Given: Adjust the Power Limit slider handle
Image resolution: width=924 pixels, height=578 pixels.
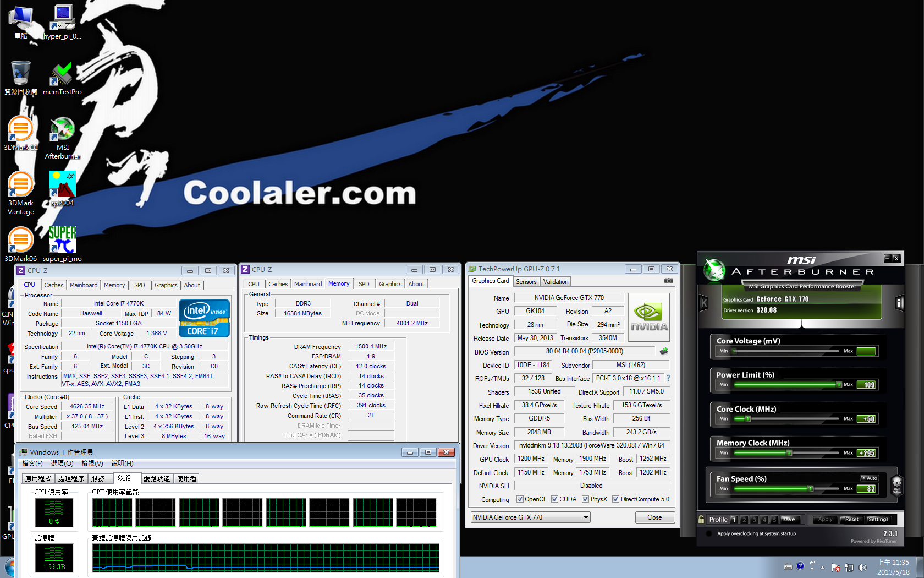Looking at the screenshot, I should (x=839, y=385).
